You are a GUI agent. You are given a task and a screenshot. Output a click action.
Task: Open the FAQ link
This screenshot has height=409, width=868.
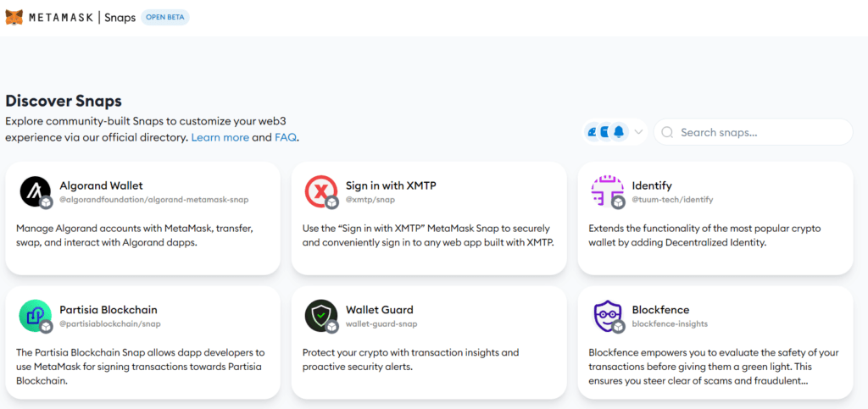pos(286,137)
